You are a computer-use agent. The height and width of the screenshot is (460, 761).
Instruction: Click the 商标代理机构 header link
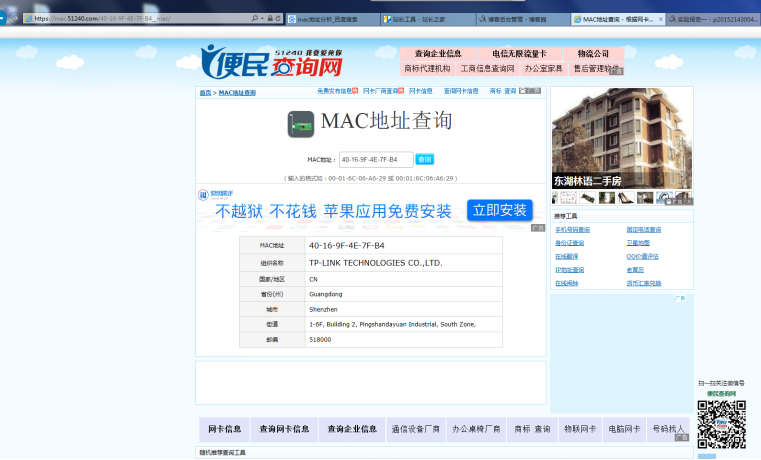[428, 68]
